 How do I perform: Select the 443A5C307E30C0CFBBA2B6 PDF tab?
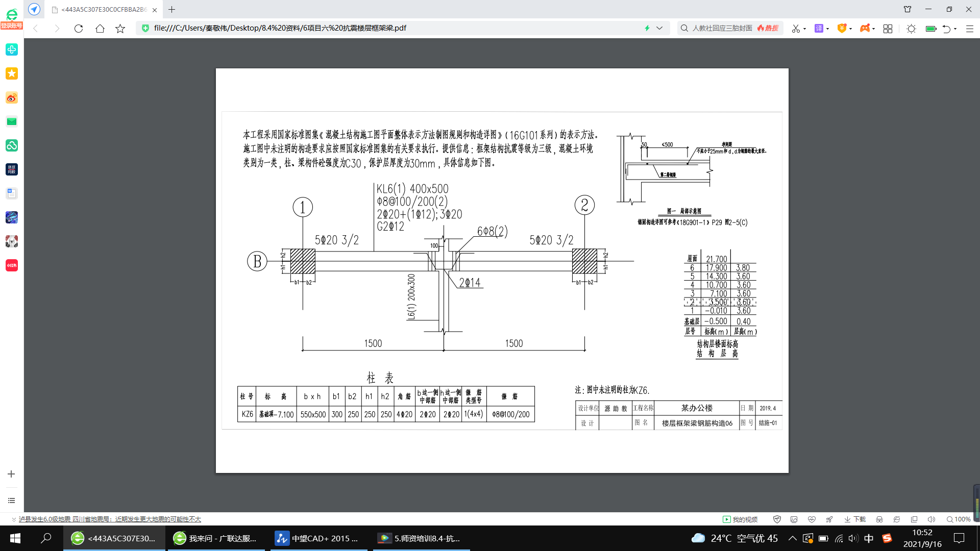coord(104,10)
